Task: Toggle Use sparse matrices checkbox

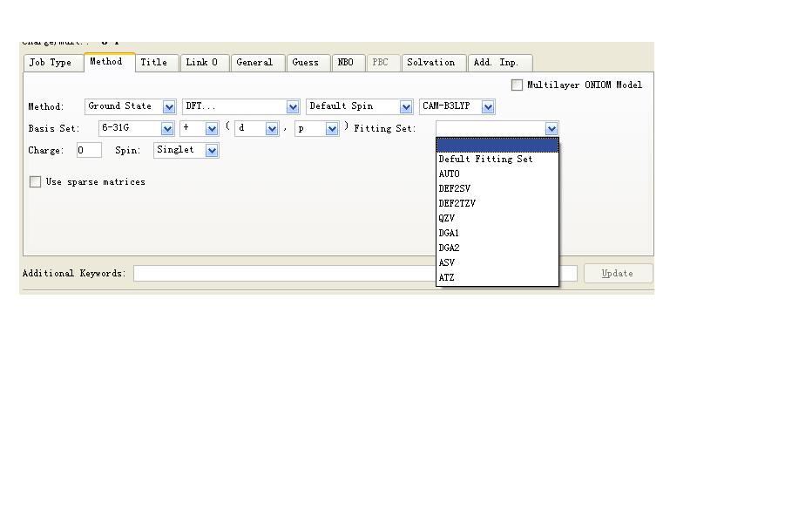Action: click(35, 182)
